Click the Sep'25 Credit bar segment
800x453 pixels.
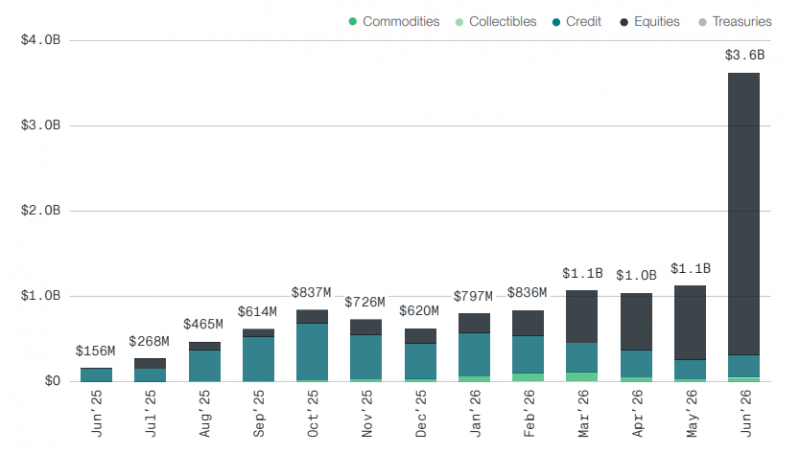click(x=258, y=359)
